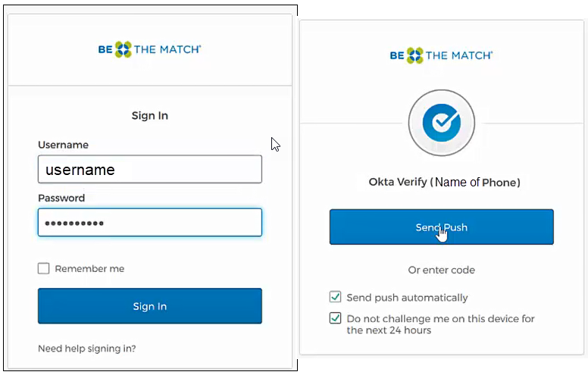Click the 'Remember me' label text
This screenshot has height=375, width=588.
pos(89,268)
